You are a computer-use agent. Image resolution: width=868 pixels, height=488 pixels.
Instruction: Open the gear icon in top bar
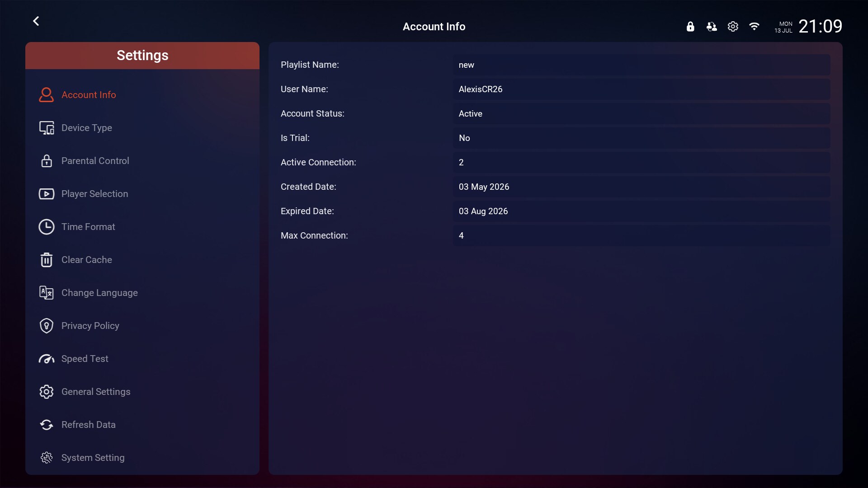(x=733, y=27)
